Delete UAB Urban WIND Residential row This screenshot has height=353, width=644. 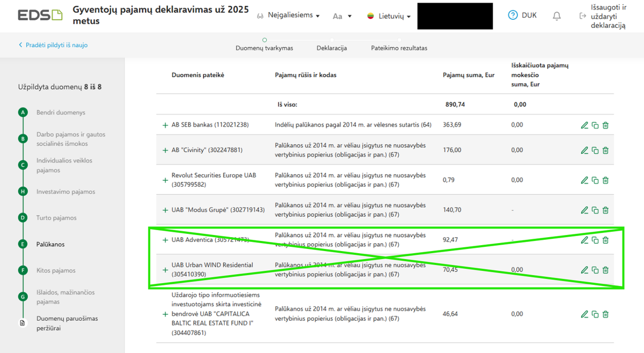point(605,270)
